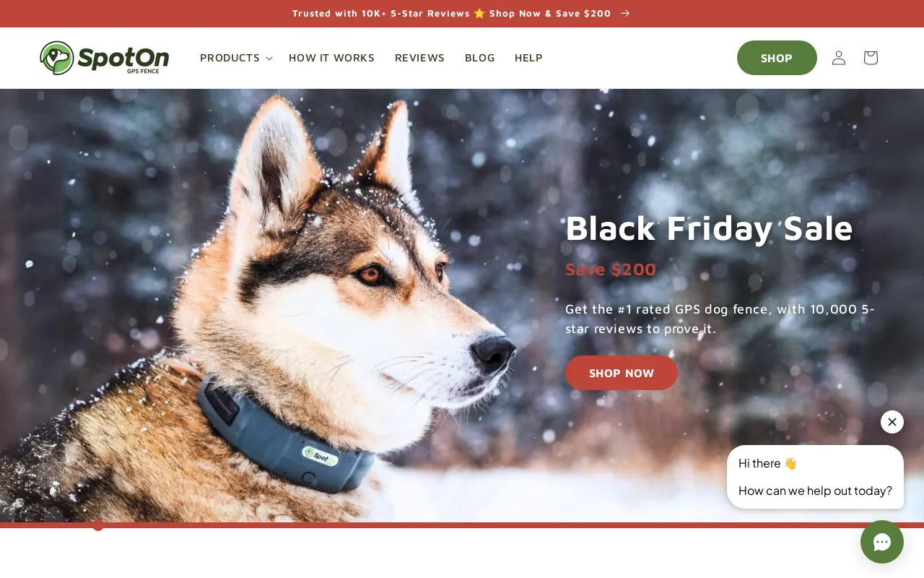Click the 'How can we help out today?' message

click(815, 491)
